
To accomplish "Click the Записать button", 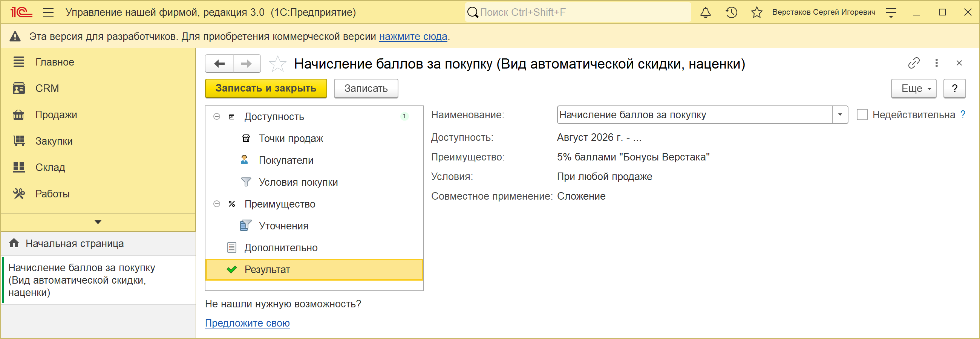I will 366,88.
